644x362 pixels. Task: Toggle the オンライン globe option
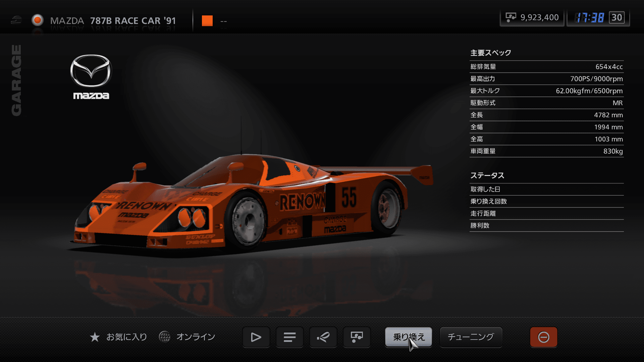click(x=165, y=337)
